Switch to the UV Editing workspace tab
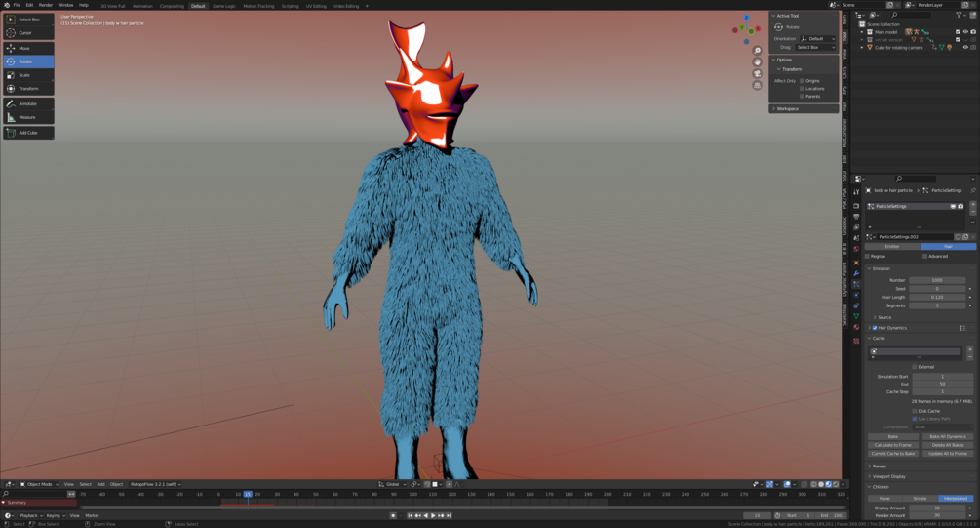The image size is (980, 528). (x=316, y=6)
